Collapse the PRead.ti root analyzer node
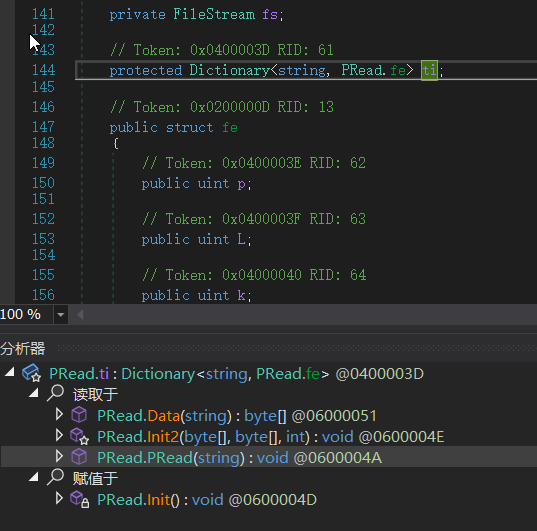The image size is (537, 531). [10, 372]
